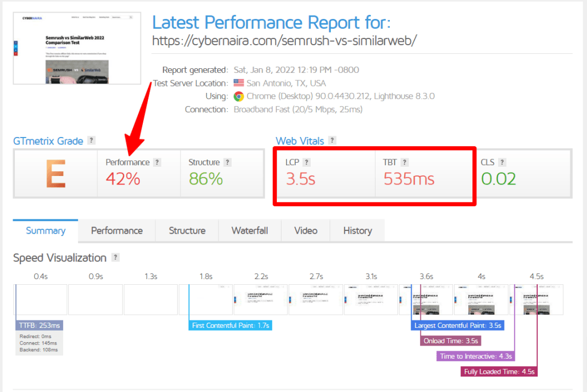Click the Largest Contentful Paint: 3.5s marker
Image resolution: width=587 pixels, height=392 pixels.
click(x=457, y=326)
